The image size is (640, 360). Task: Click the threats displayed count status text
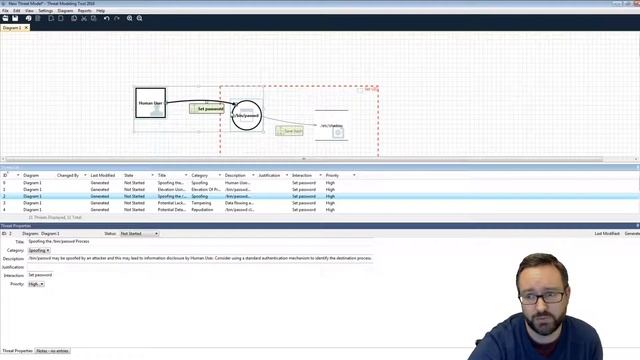[55, 218]
